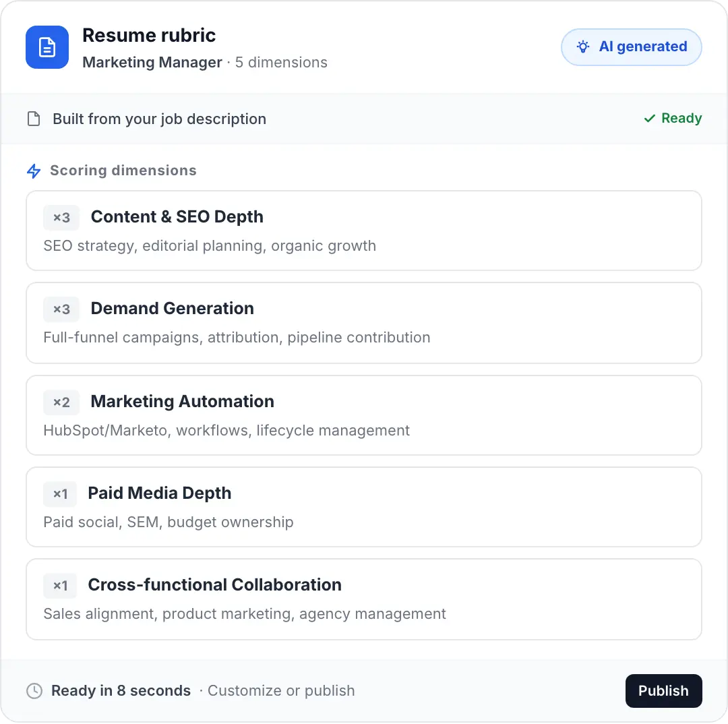Open the Scoring dimensions section header

coord(122,171)
